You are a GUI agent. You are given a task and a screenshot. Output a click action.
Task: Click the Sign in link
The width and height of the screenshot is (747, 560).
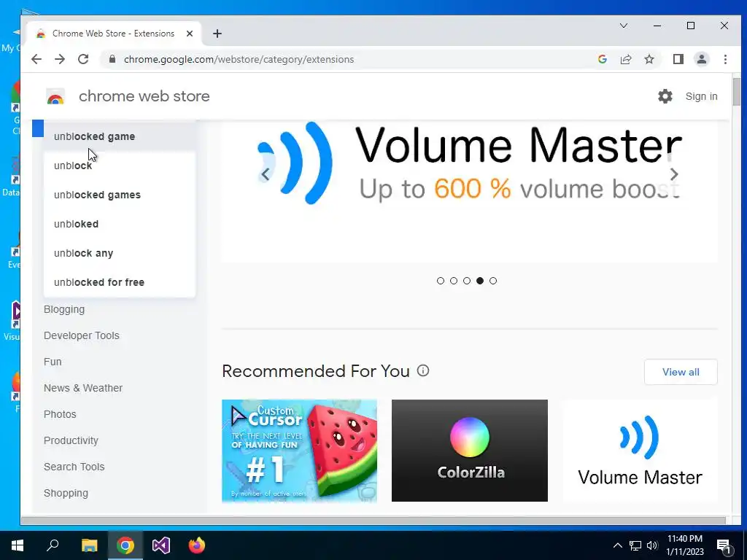(x=701, y=96)
